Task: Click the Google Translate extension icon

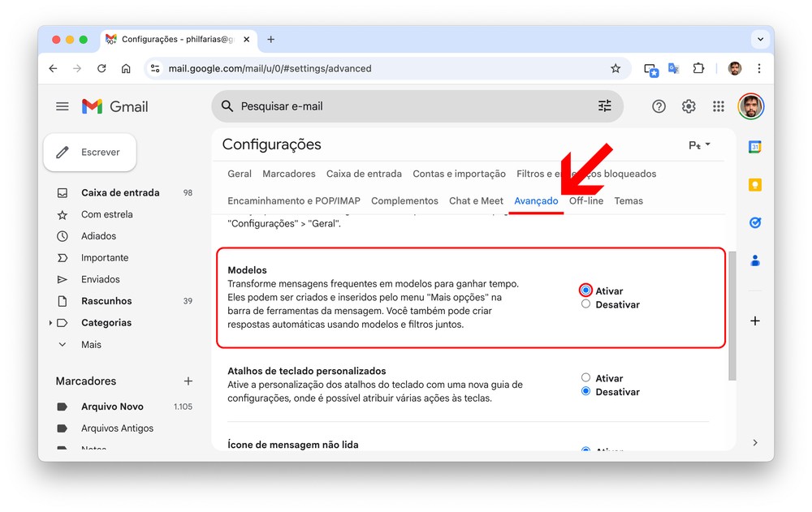Action: (x=674, y=68)
